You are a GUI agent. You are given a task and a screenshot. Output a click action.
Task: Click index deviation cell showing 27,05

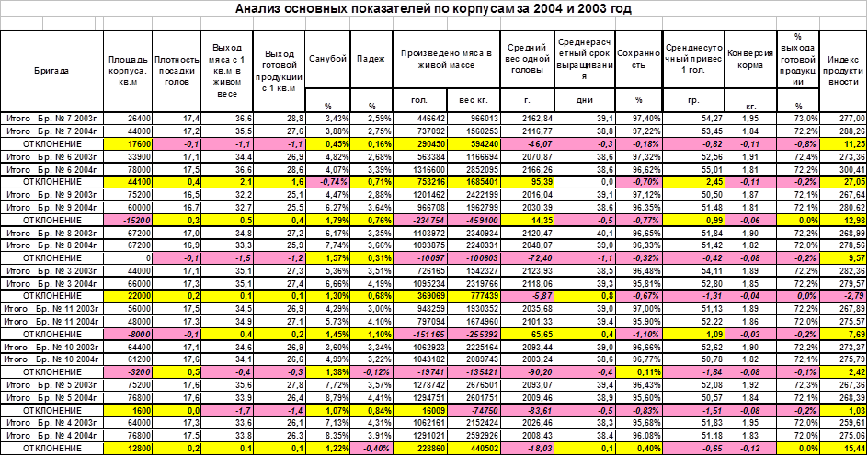tap(843, 182)
